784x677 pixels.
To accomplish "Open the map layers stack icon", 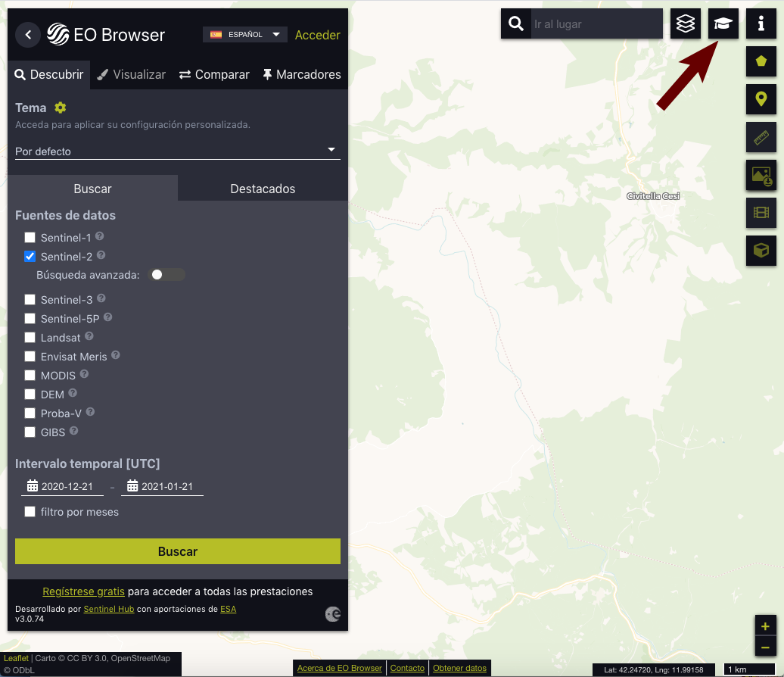I will click(x=685, y=24).
